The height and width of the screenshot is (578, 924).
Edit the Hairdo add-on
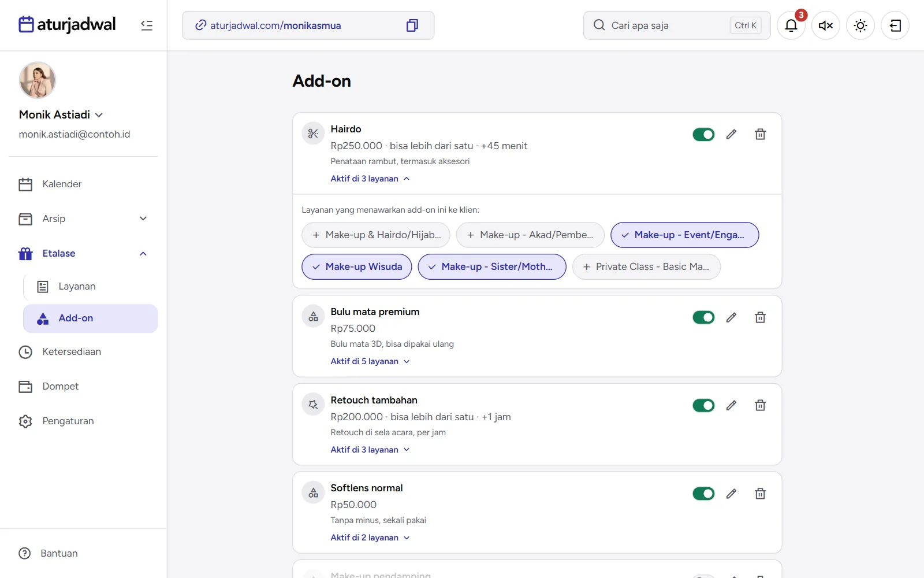(731, 135)
